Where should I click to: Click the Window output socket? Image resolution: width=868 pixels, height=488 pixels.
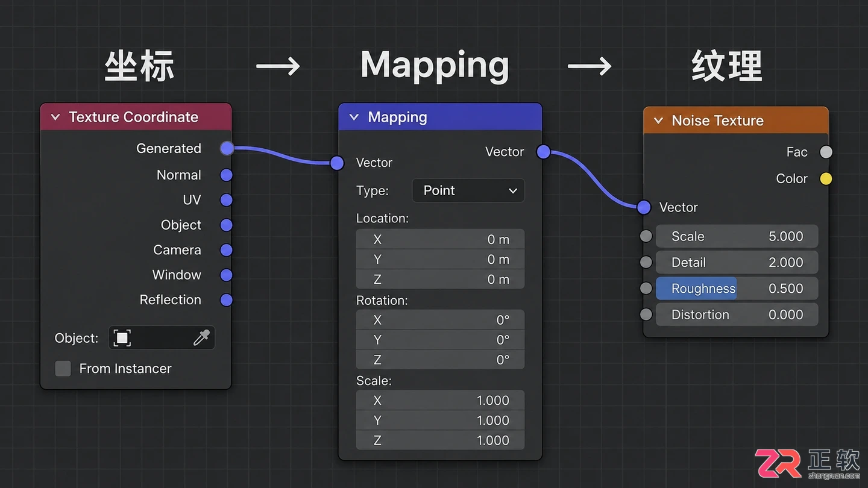tap(227, 275)
